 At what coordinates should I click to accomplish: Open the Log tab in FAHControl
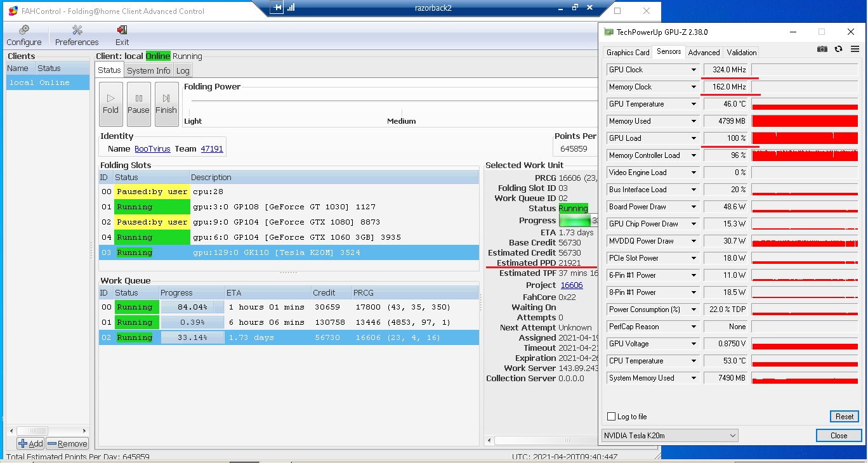click(x=183, y=71)
